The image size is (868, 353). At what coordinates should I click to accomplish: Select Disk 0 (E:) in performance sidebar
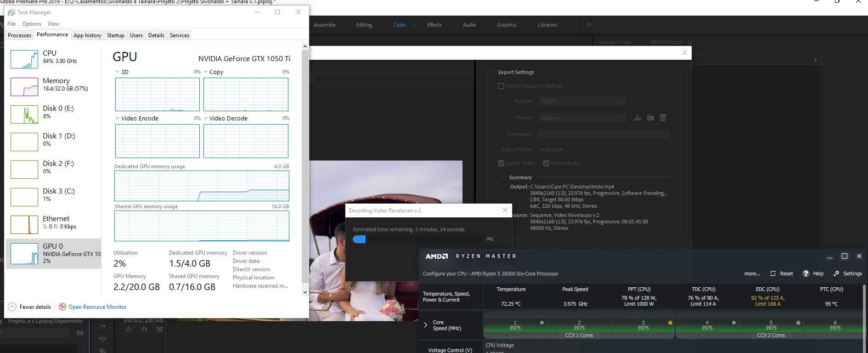click(x=53, y=114)
